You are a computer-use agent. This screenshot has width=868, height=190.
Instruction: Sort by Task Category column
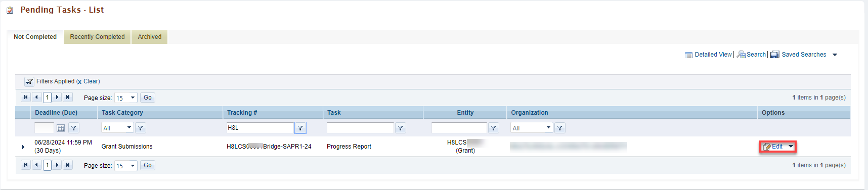[x=122, y=113]
